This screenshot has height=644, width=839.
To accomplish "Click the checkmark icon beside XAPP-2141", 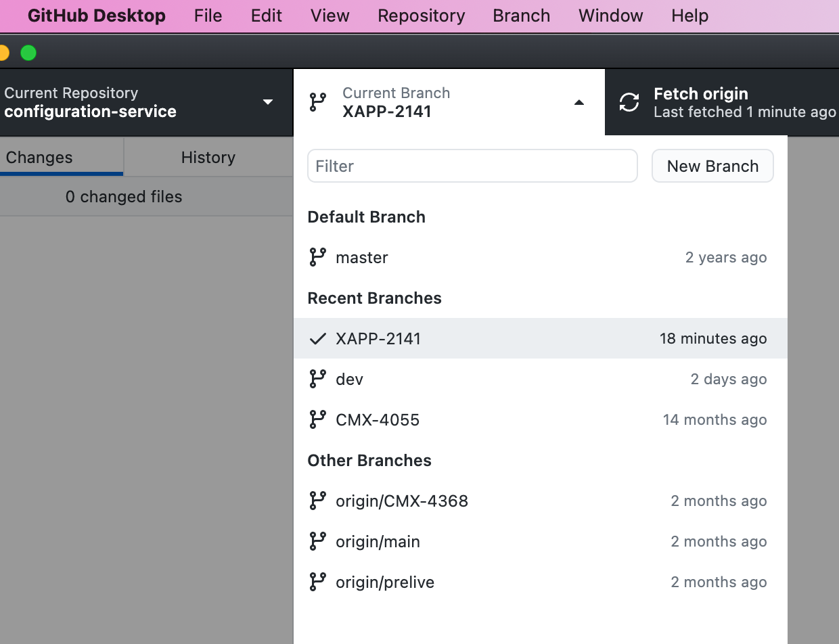I will pyautogui.click(x=317, y=339).
